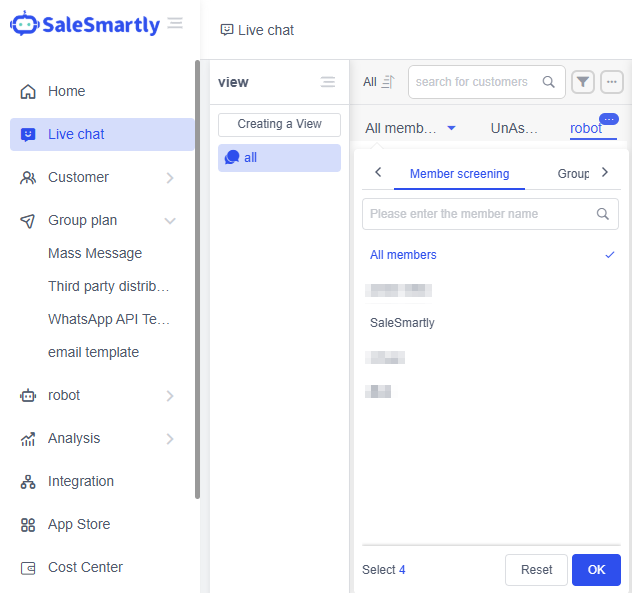Click the Home icon in sidebar
Screen dimensions: 632x593
(x=28, y=91)
